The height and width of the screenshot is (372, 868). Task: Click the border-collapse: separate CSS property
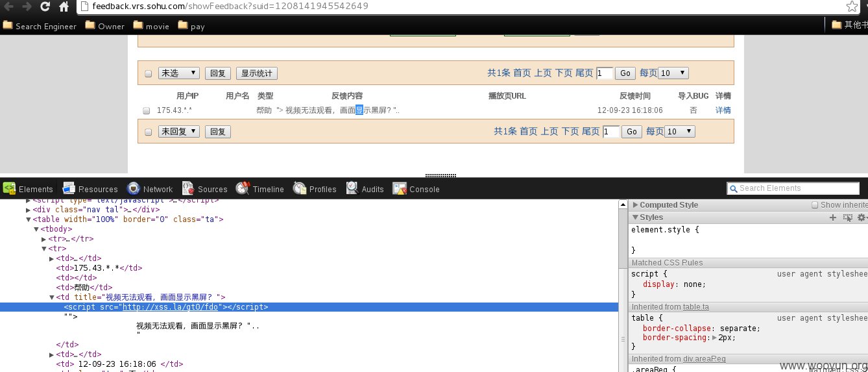point(701,329)
